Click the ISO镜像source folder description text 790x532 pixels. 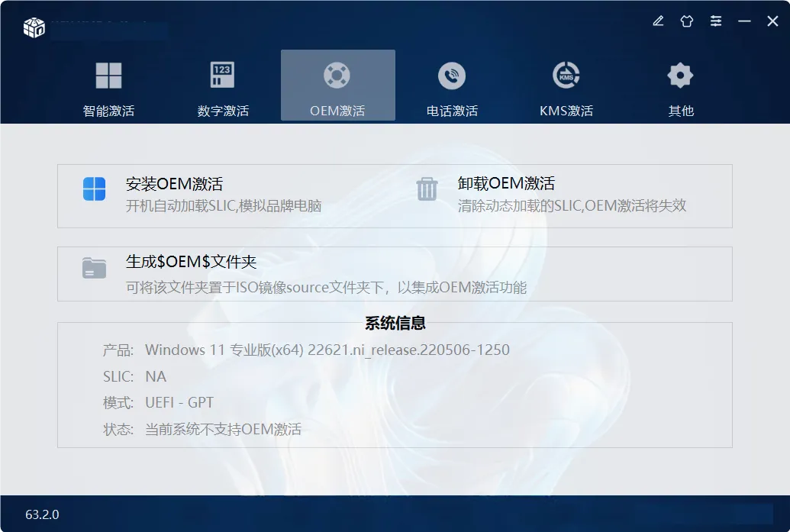coord(326,288)
